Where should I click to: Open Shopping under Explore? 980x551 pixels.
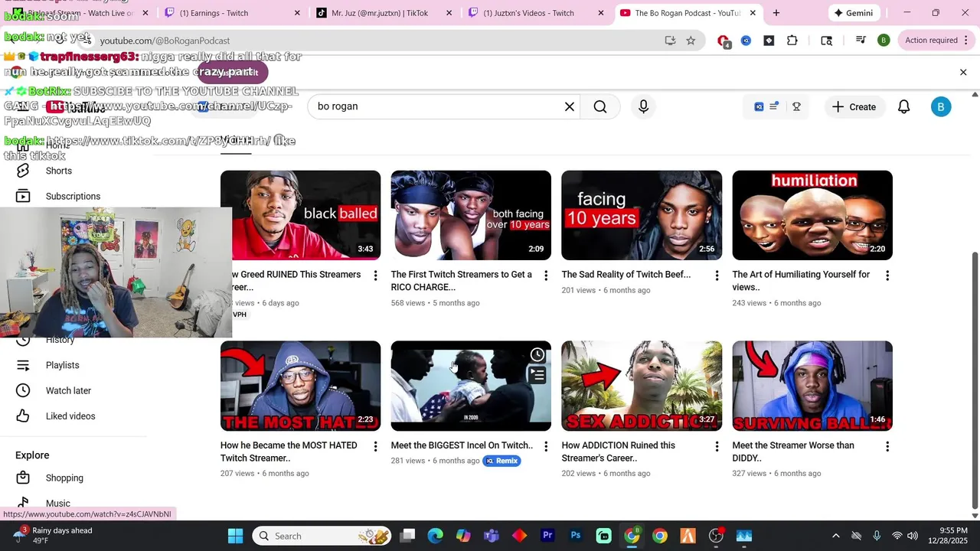[x=64, y=478]
